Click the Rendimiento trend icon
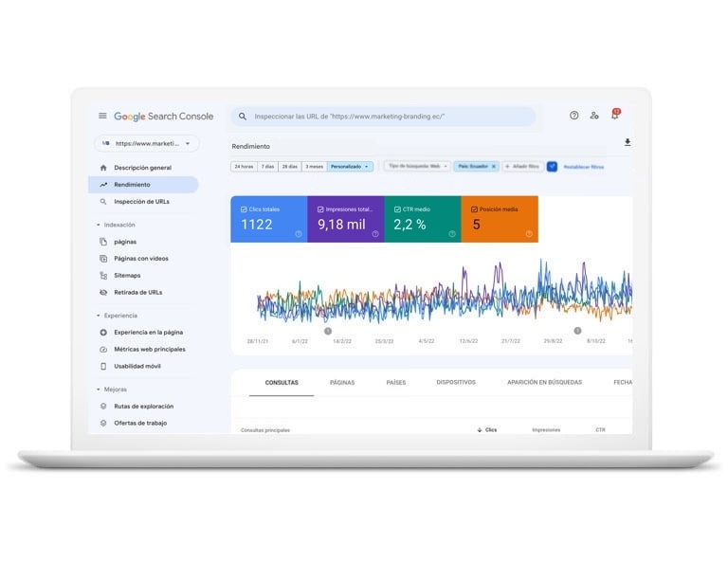728x562 pixels. 103,185
